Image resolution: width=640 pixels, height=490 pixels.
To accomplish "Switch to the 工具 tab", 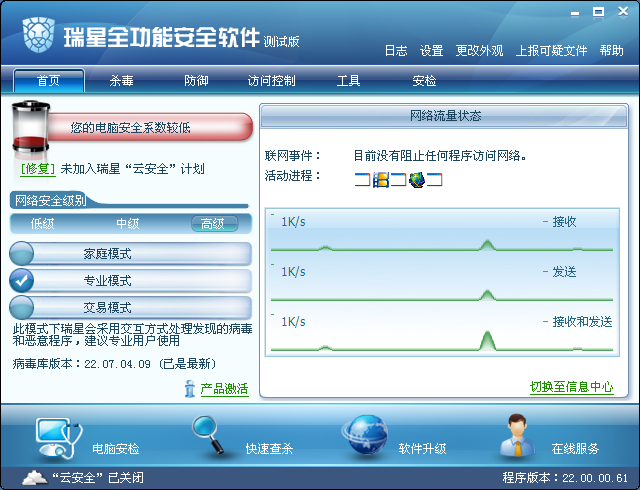I will tap(348, 80).
